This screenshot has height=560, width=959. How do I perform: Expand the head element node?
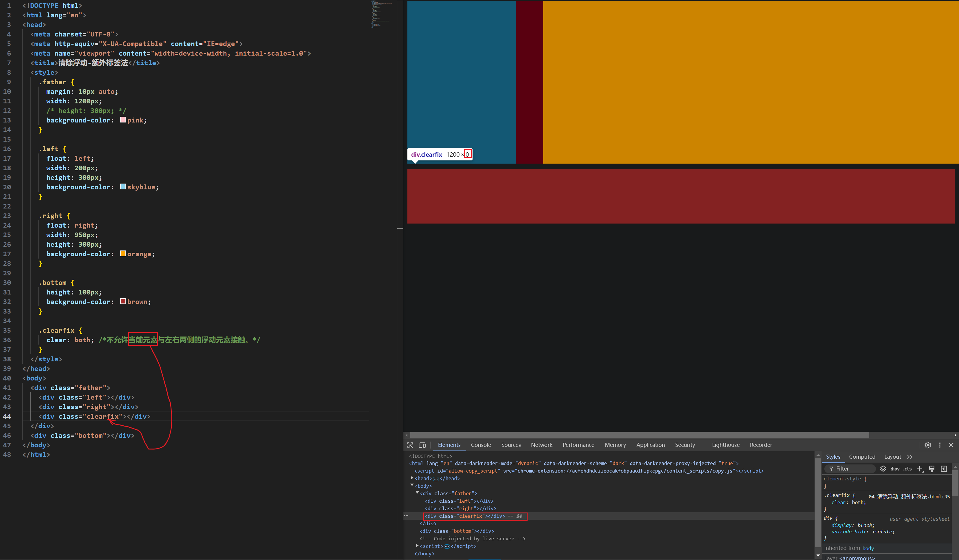point(412,478)
